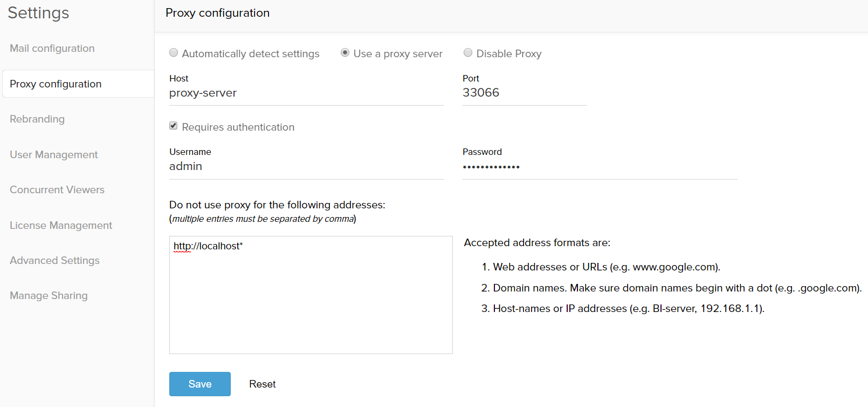Open the Rebranding section
This screenshot has height=407, width=868.
(37, 119)
